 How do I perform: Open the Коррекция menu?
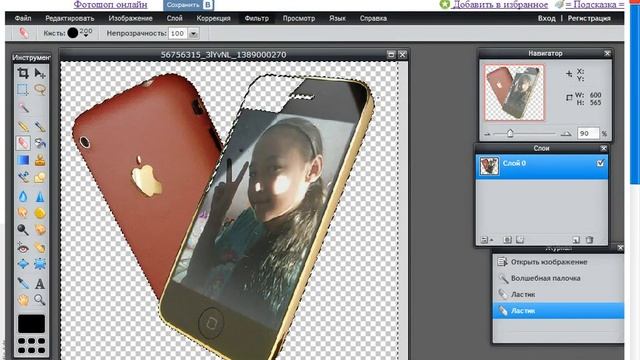pyautogui.click(x=213, y=18)
